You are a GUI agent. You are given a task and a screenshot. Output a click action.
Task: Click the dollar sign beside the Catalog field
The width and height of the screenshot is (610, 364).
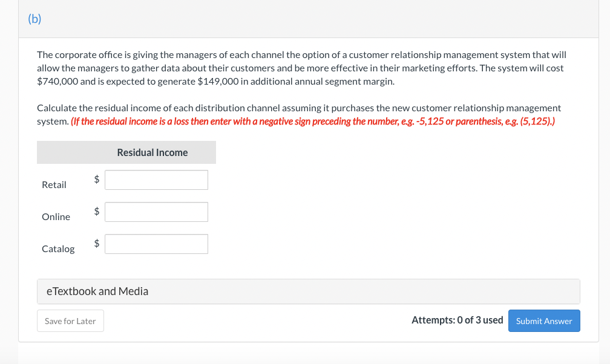pos(97,243)
